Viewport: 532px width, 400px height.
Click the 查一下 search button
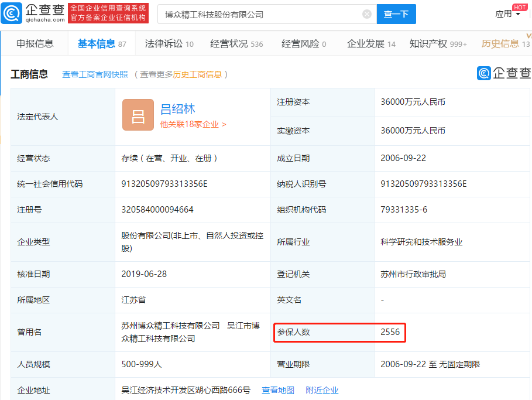[x=396, y=14]
